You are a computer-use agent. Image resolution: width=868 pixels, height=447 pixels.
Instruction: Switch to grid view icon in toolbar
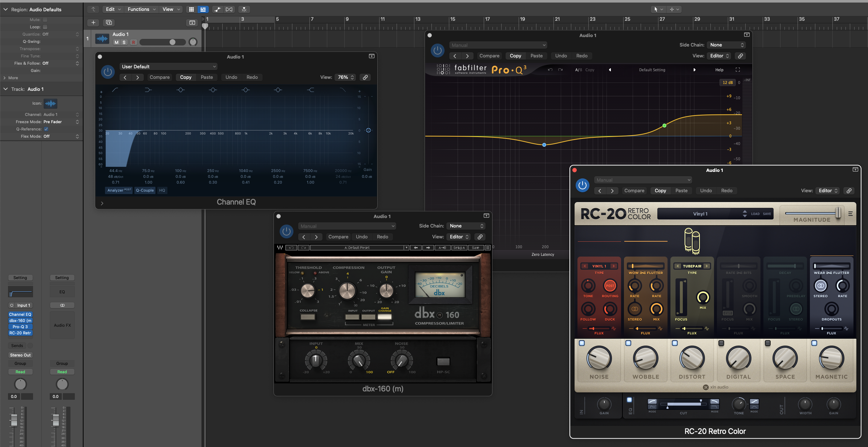tap(191, 9)
